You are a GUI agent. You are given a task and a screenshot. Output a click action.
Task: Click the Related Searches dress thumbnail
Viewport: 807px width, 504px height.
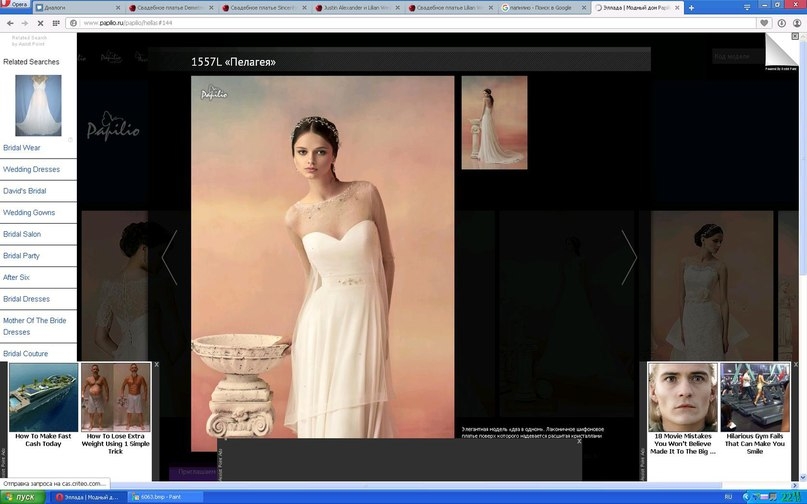[x=38, y=105]
